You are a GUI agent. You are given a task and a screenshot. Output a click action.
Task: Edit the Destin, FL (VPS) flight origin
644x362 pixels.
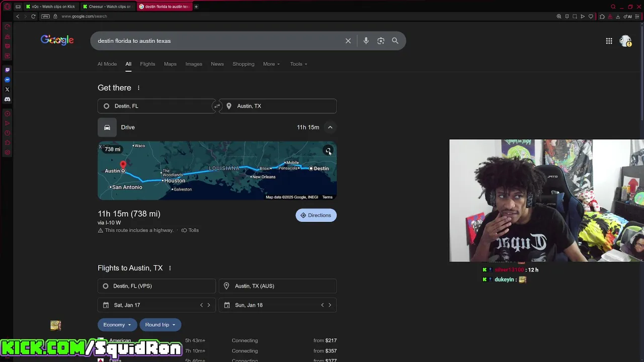(156, 286)
